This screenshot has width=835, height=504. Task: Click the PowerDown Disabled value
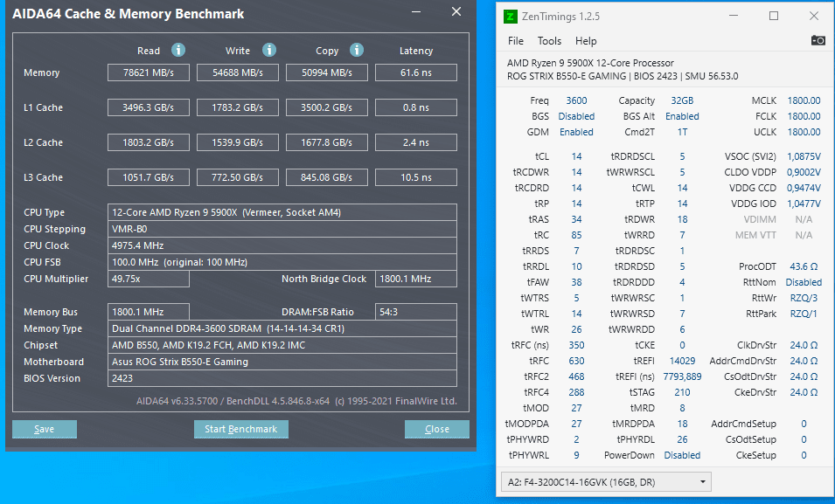[x=682, y=455]
